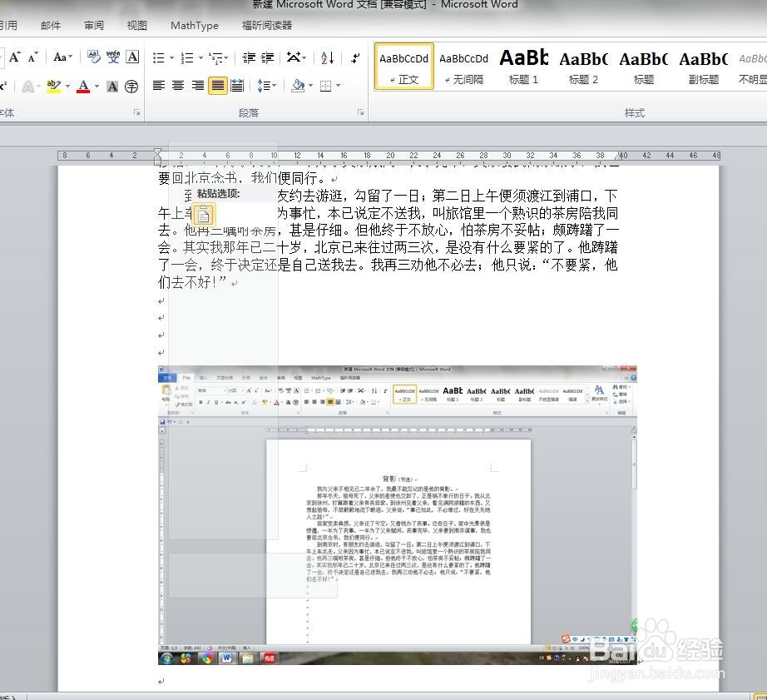Click the left indent marker on ruler
This screenshot has height=700, width=767.
point(157,156)
